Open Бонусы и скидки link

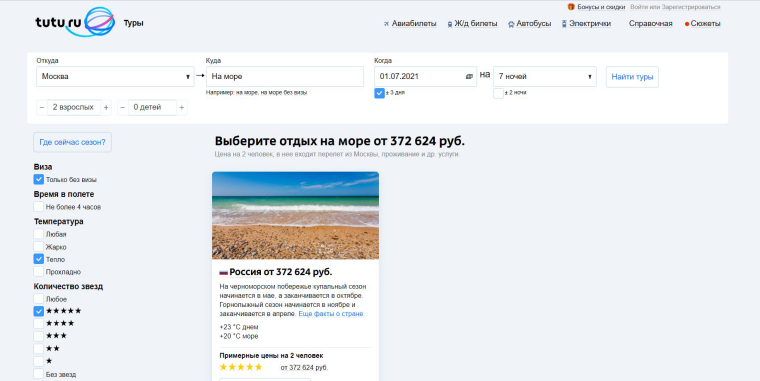(x=601, y=7)
